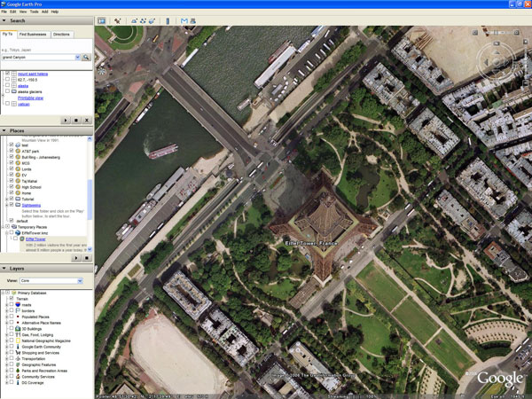The image size is (532, 399).
Task: Click the Community Services layer icon
Action: (x=18, y=377)
